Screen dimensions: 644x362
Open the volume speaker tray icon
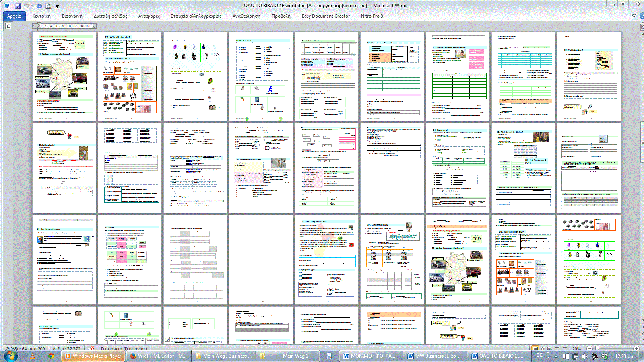pos(585,356)
